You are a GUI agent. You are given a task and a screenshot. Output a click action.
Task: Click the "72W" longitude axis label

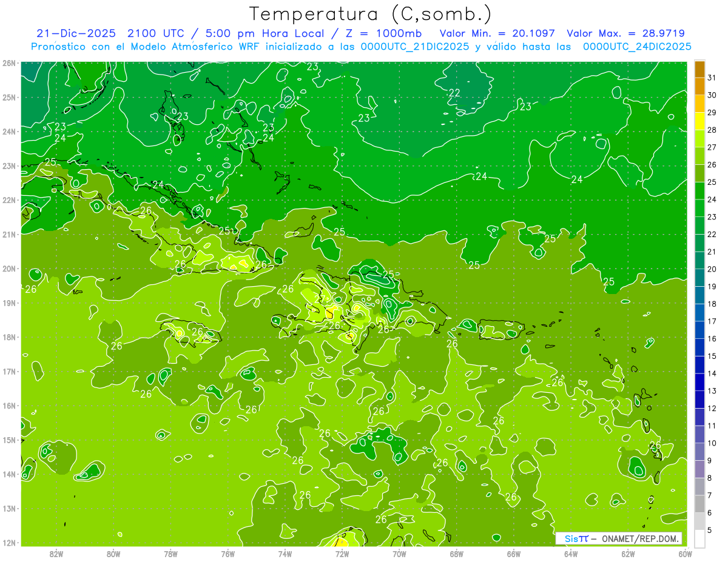click(x=342, y=554)
